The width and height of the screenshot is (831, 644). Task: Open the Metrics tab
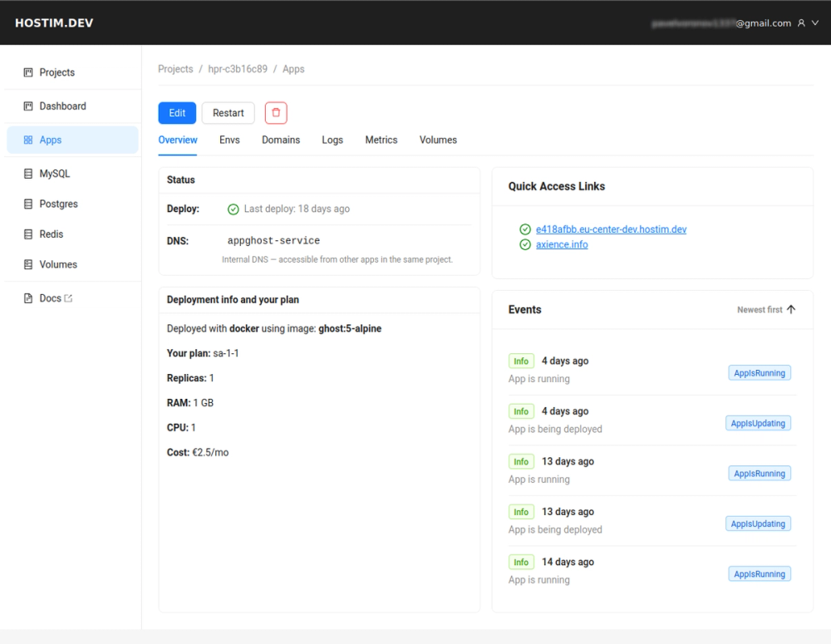pyautogui.click(x=381, y=140)
